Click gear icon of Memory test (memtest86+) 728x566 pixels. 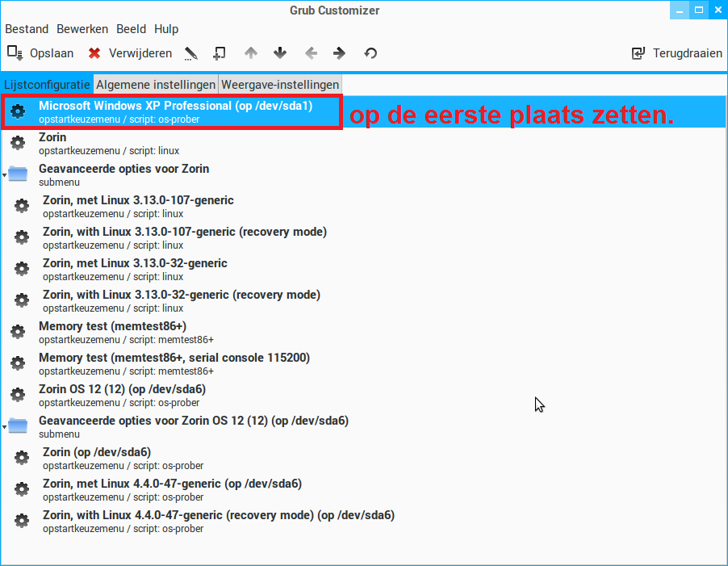pyautogui.click(x=18, y=332)
